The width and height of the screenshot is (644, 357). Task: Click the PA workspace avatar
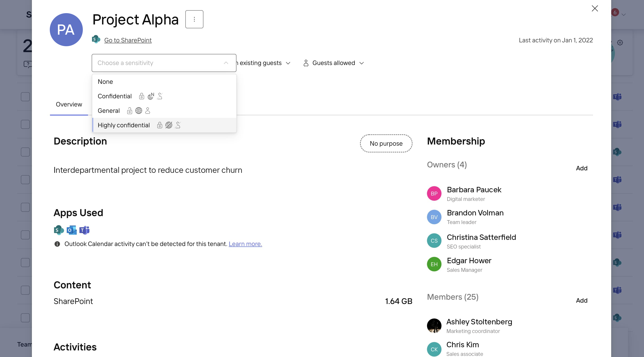point(66,29)
